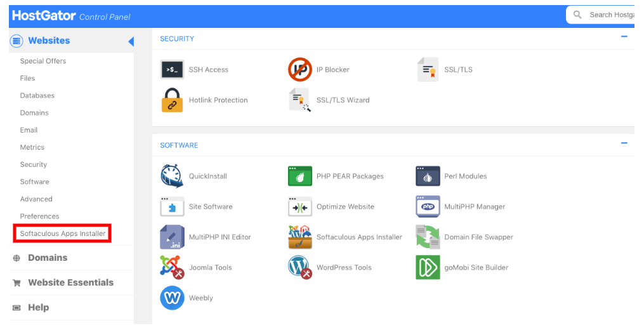This screenshot has height=335, width=644.
Task: Click the Domains globe icon
Action: tap(16, 258)
